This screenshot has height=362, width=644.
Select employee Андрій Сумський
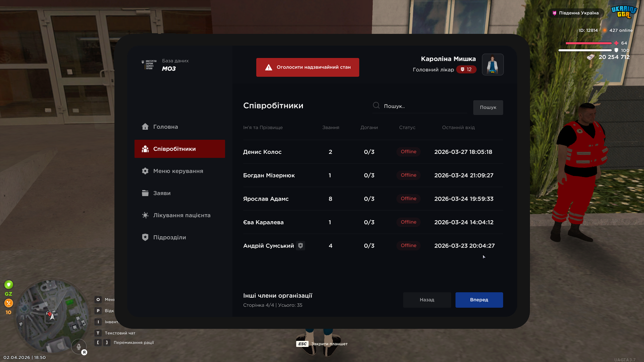(x=373, y=246)
